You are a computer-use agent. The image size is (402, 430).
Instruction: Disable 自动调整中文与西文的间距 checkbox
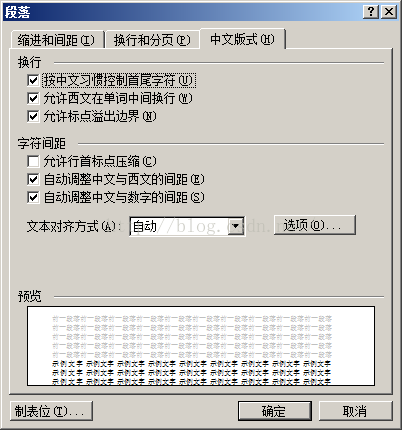point(33,179)
